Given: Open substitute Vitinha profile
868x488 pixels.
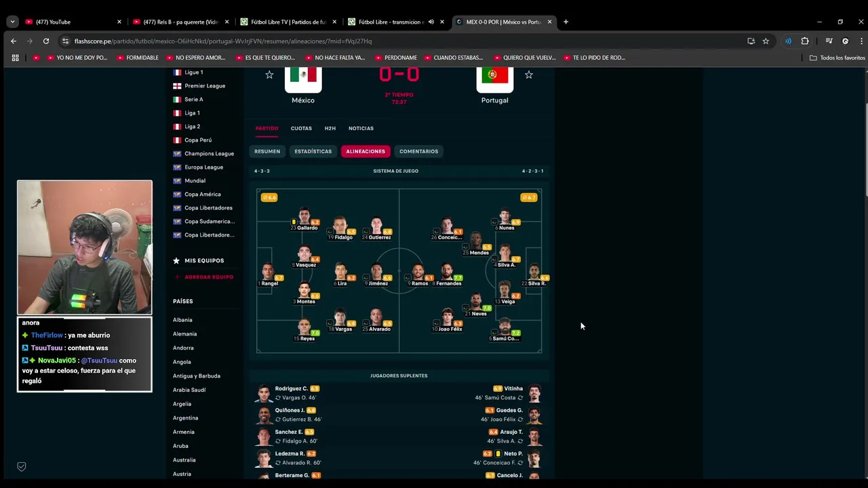Looking at the screenshot, I should pos(513,388).
